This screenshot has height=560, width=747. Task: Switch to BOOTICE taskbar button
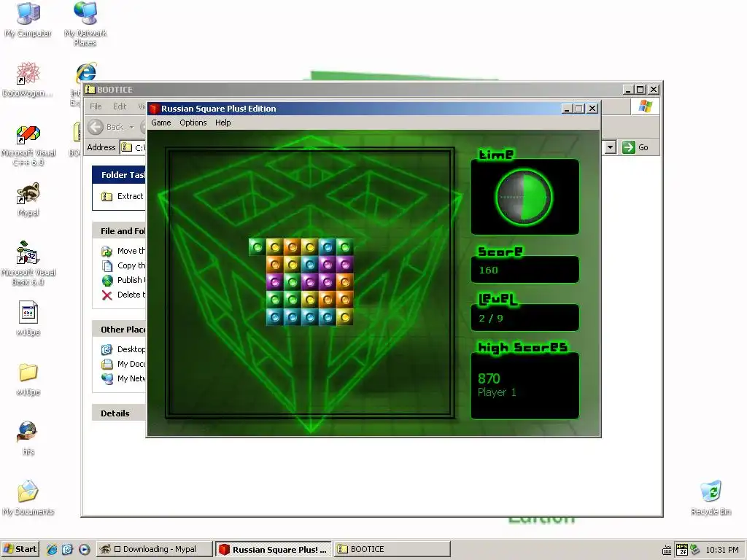(392, 549)
